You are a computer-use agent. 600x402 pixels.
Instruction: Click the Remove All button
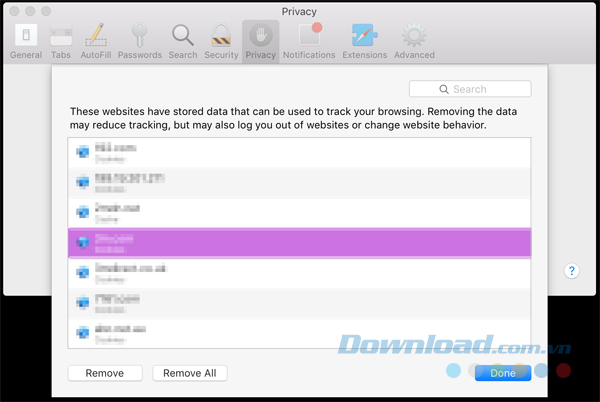(x=190, y=373)
